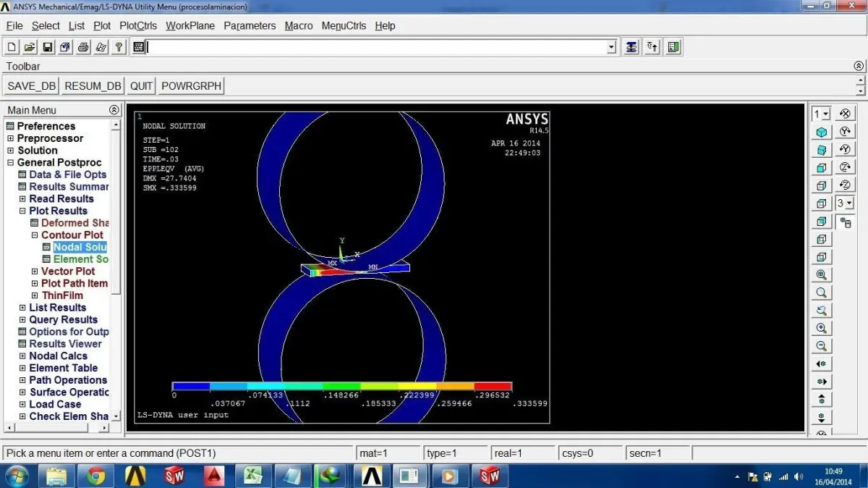The image size is (868, 488).
Task: Expand the Preprocessor tree node
Action: [x=10, y=138]
